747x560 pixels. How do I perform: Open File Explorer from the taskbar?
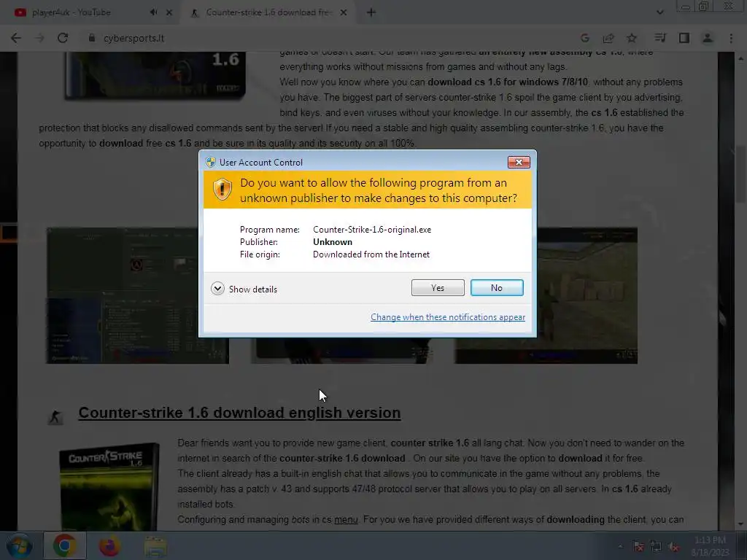(155, 545)
